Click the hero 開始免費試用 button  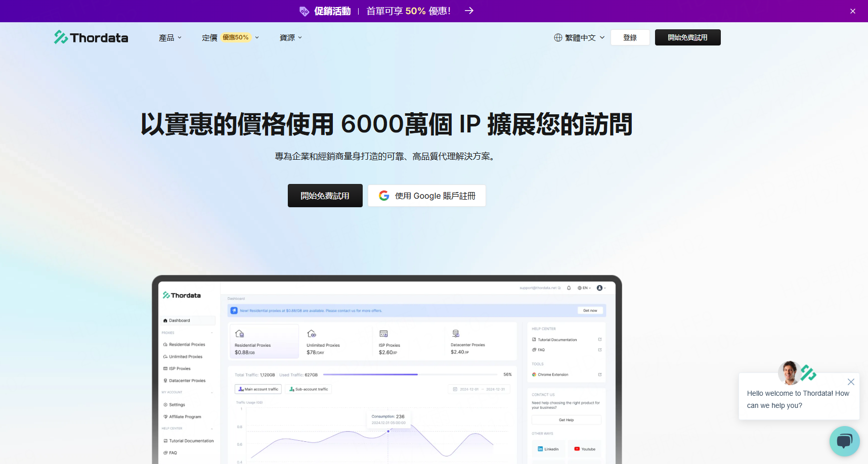pyautogui.click(x=325, y=196)
